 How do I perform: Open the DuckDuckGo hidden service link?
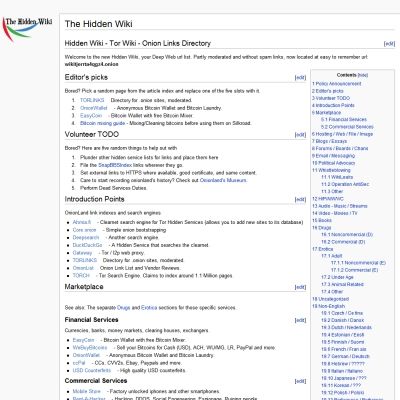coord(87,245)
